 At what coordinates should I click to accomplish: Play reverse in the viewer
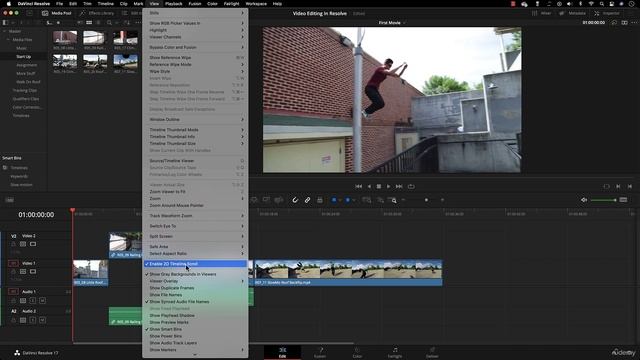[x=369, y=187]
